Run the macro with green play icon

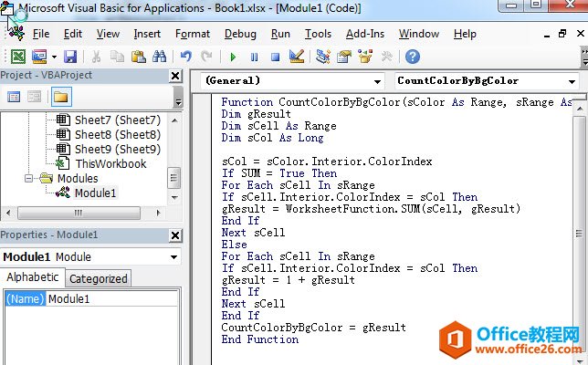click(233, 57)
